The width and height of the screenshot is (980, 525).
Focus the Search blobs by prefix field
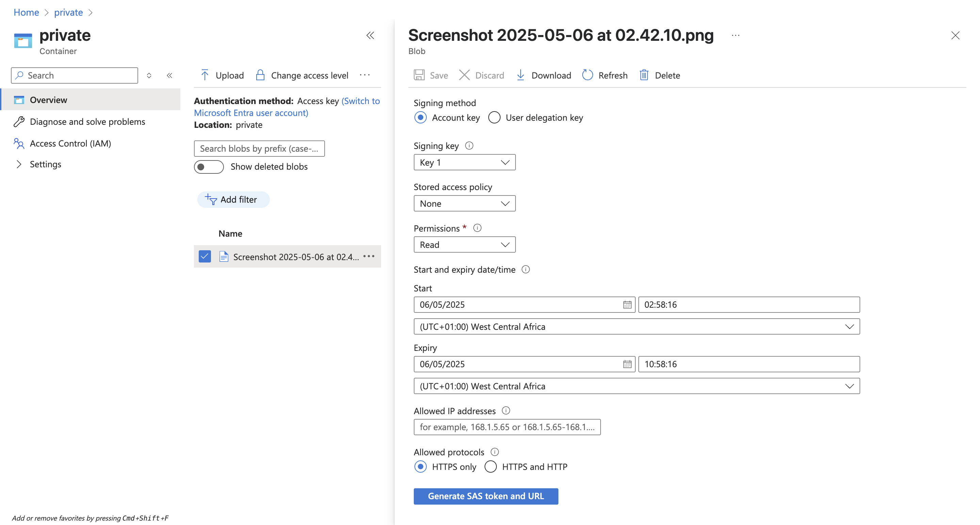click(259, 148)
